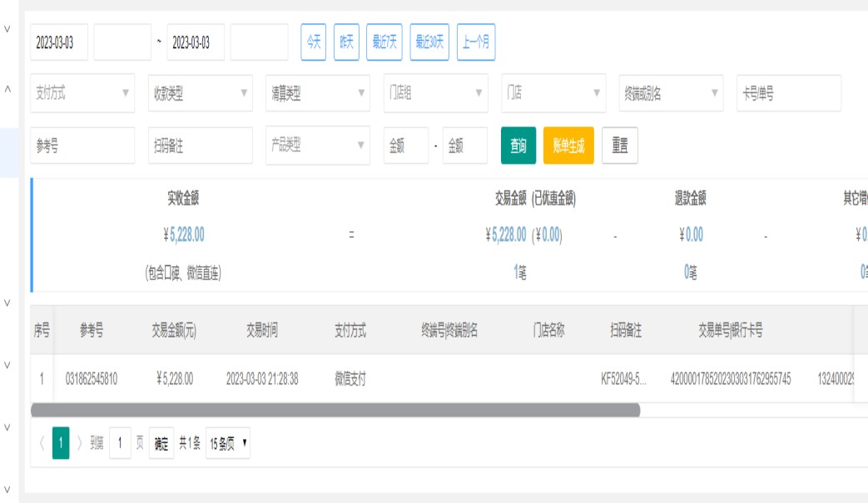Screen dimensions: 868x503
Task: Click the next page arrow
Action: click(x=80, y=444)
